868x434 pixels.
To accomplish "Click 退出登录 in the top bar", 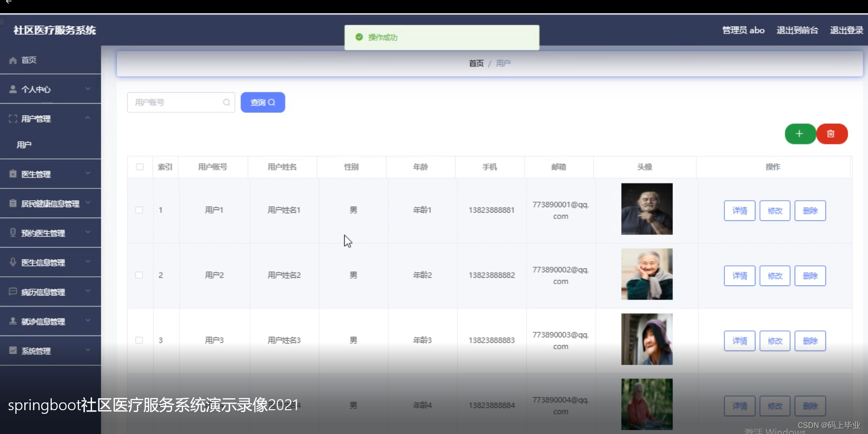I will pos(846,30).
